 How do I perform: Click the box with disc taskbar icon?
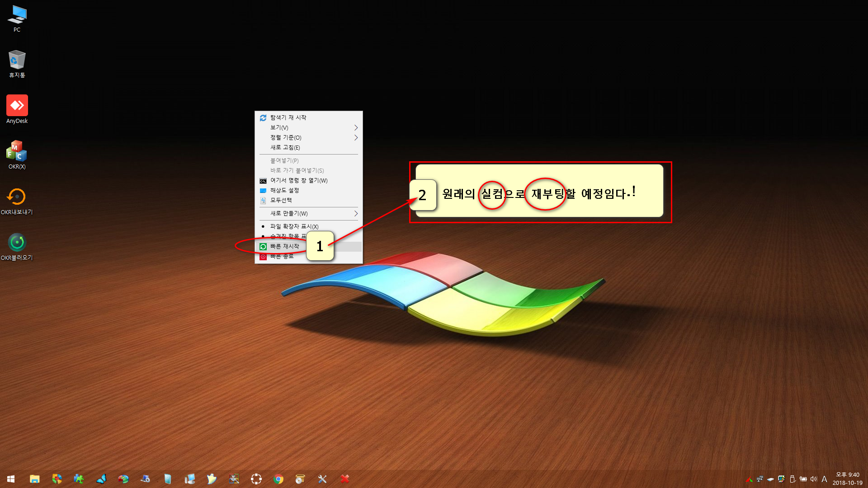[301, 479]
